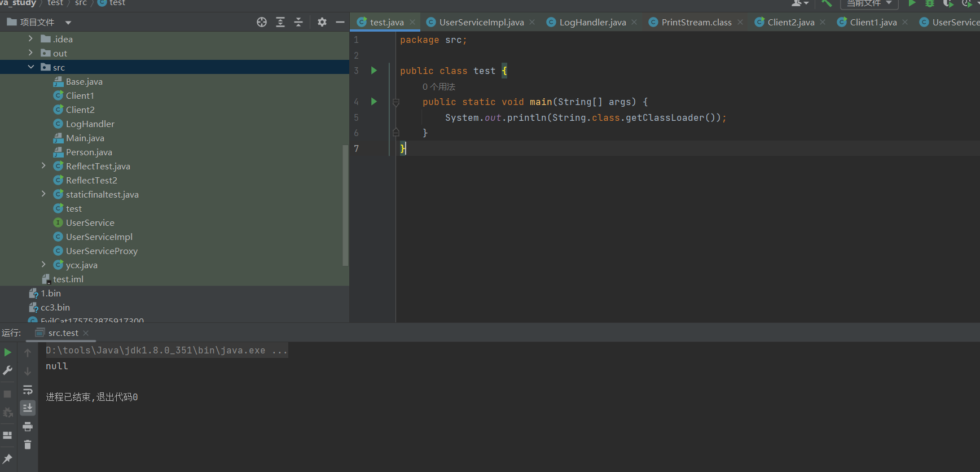Select UserServiceProxy in project tree

[x=95, y=251]
